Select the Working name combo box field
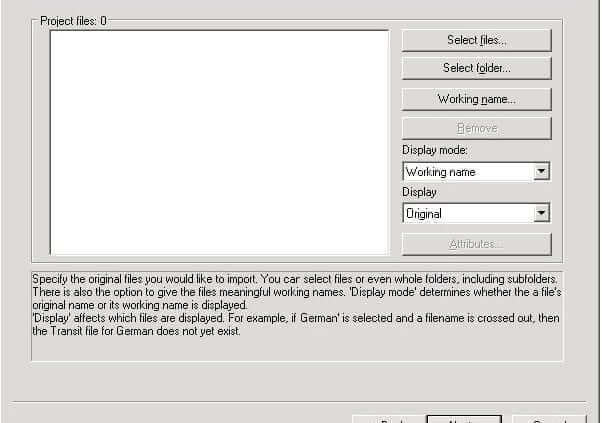This screenshot has height=423, width=602. 476,171
